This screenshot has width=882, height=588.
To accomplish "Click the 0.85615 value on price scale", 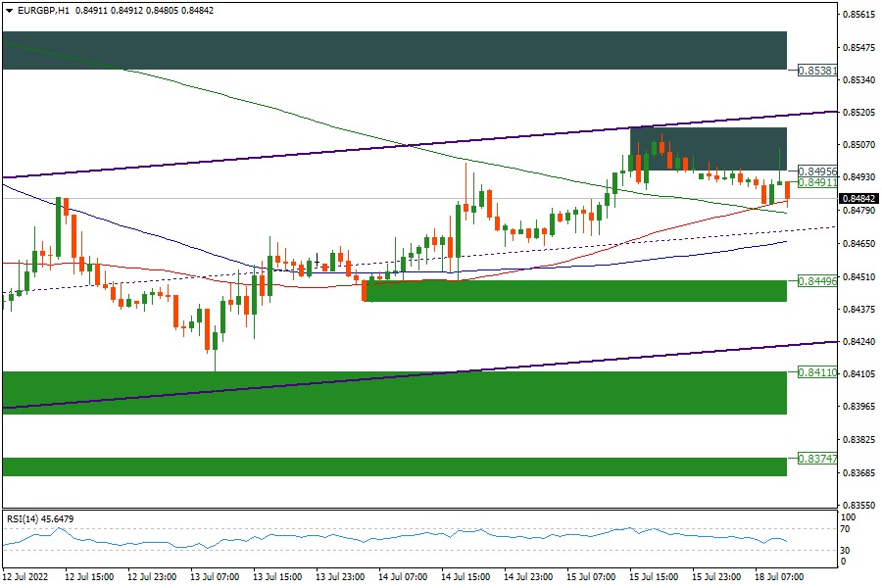I will point(859,15).
